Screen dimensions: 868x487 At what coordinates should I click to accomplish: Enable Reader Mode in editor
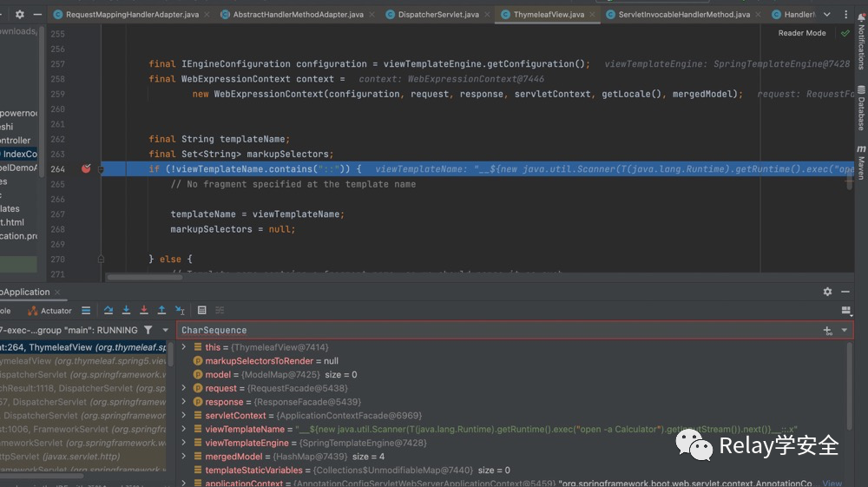(x=801, y=33)
